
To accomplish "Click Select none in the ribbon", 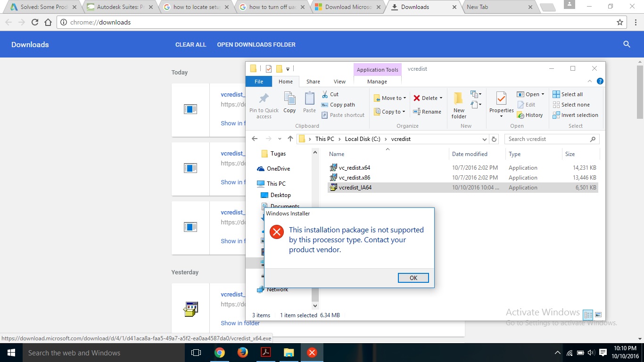I will (571, 105).
